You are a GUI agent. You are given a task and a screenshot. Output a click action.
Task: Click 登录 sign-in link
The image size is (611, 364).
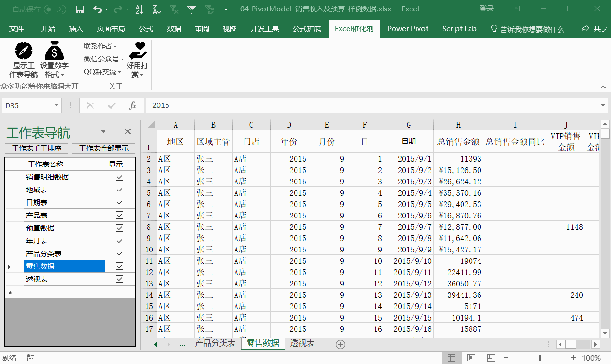coord(487,9)
